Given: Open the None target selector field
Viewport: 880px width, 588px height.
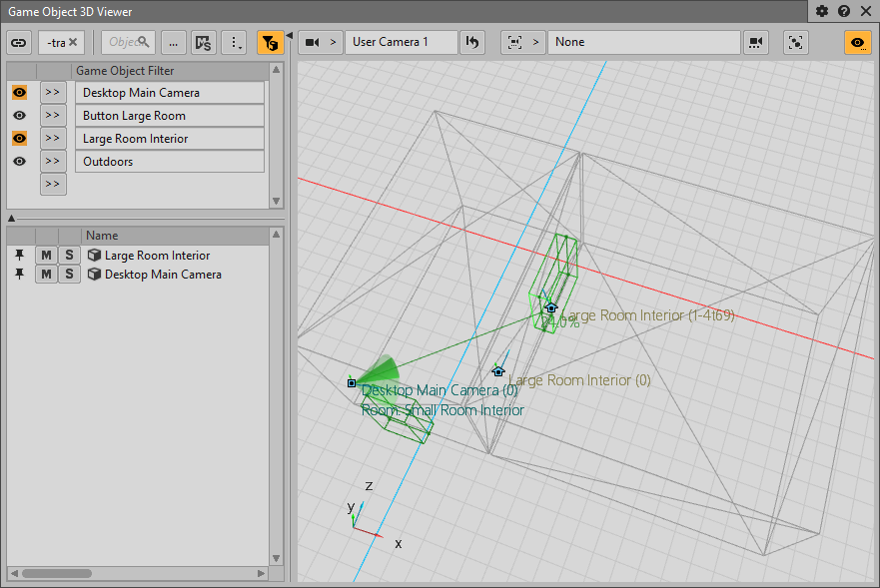Looking at the screenshot, I should tap(643, 42).
